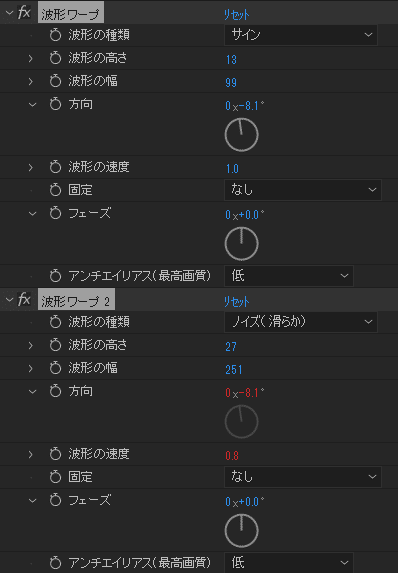Viewport: 398px width, 573px height.
Task: Select the 波形ワープ 2 effect name header
Action: [76, 300]
